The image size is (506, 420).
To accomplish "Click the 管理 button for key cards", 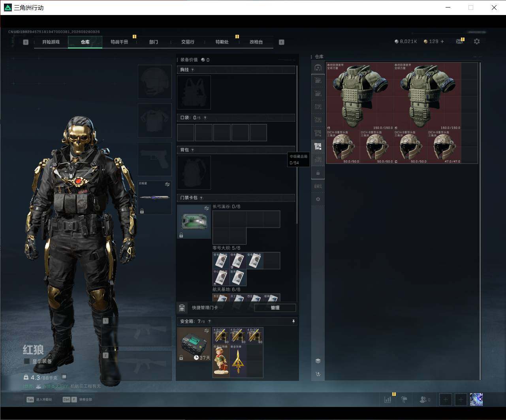I will click(275, 308).
